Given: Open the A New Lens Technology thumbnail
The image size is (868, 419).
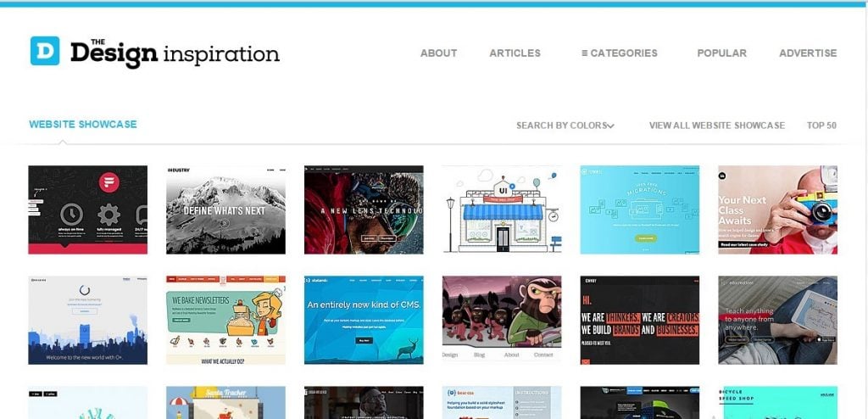Looking at the screenshot, I should click(x=364, y=209).
